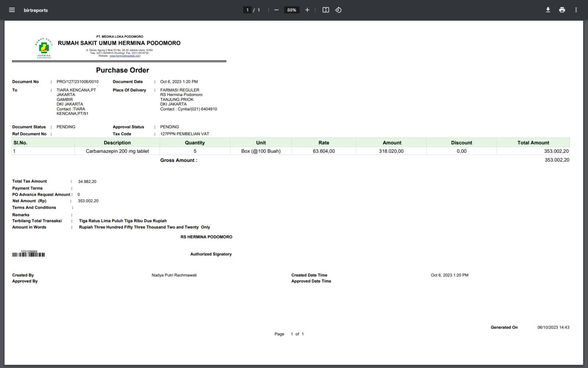
Task: Click the barcode image on the order
Action: pyautogui.click(x=29, y=254)
